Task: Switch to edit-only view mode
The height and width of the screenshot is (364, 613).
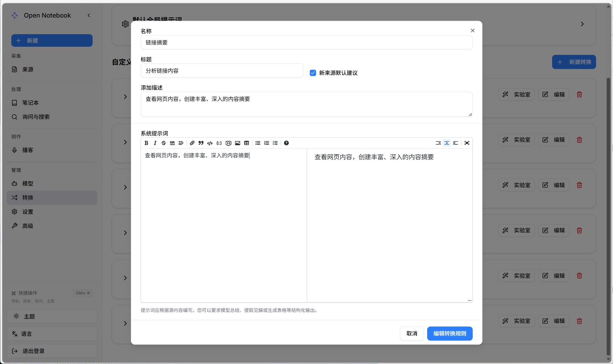Action: [x=438, y=143]
